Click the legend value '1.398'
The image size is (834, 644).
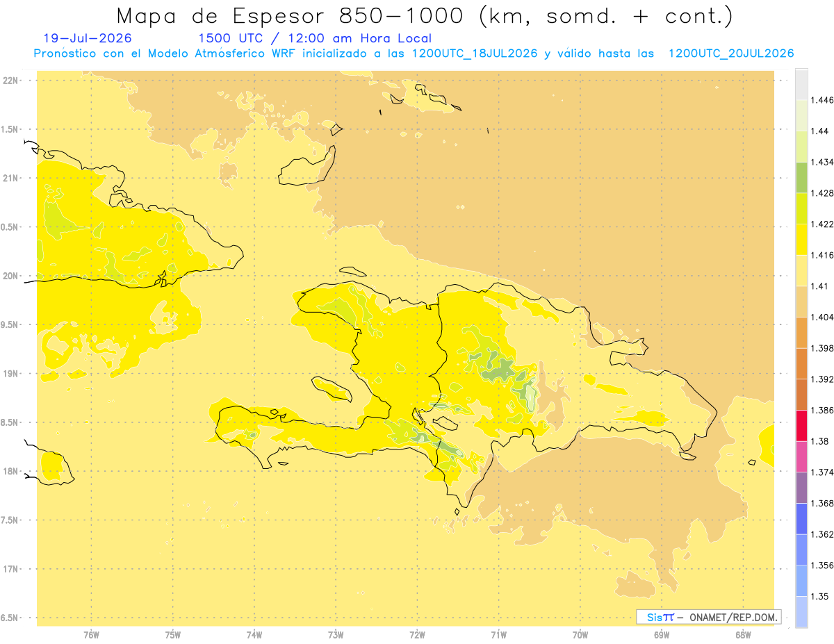coord(822,348)
